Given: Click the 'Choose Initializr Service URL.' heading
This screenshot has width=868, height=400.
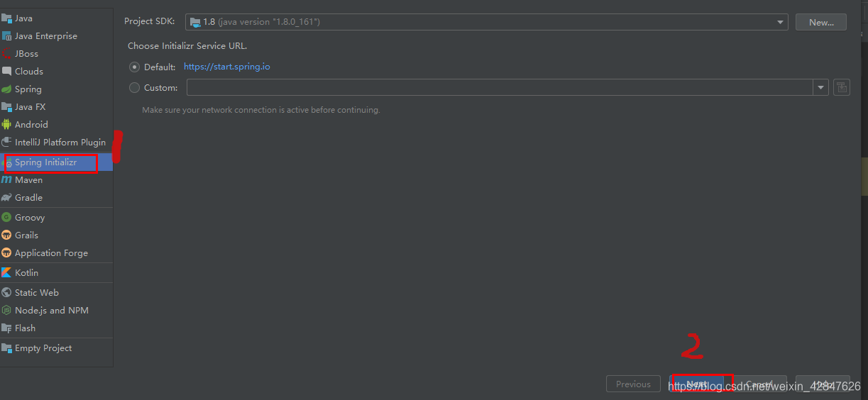Looking at the screenshot, I should point(187,46).
